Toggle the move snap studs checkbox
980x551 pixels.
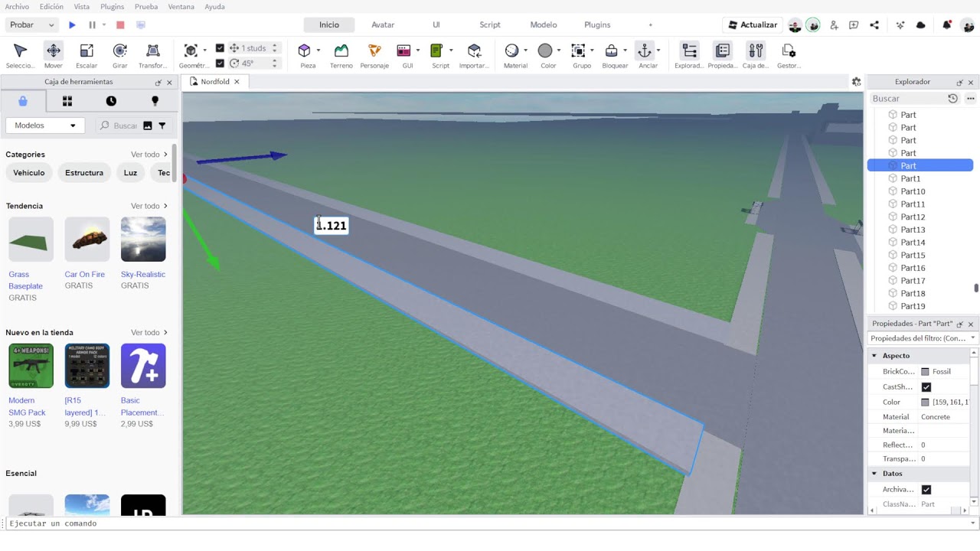click(220, 48)
